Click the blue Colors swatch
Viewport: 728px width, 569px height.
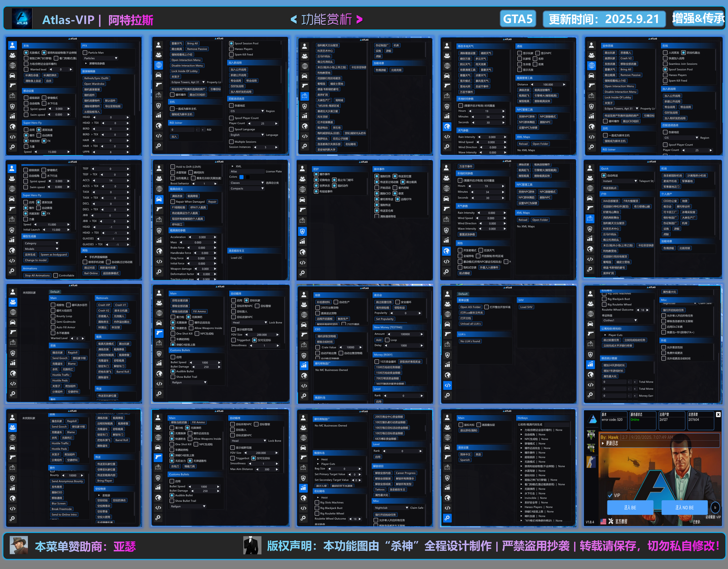tap(242, 177)
